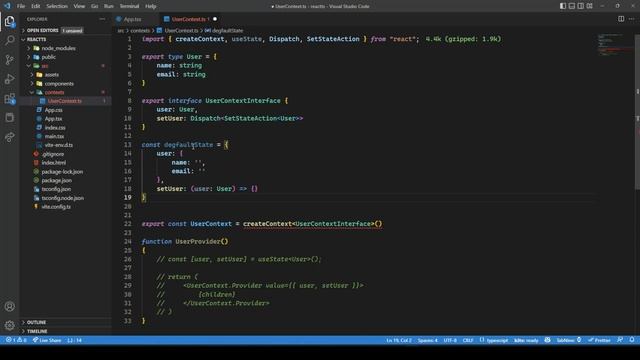Switch to the App.tsx editor tab

click(x=132, y=19)
